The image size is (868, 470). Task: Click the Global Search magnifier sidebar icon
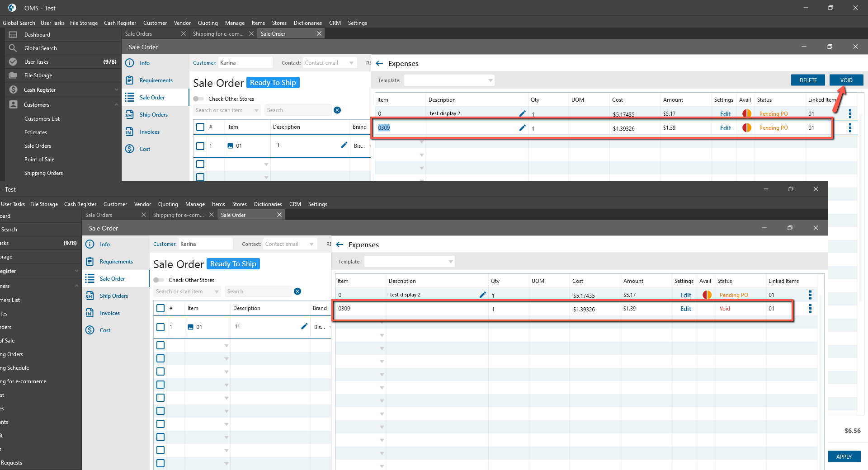click(13, 48)
